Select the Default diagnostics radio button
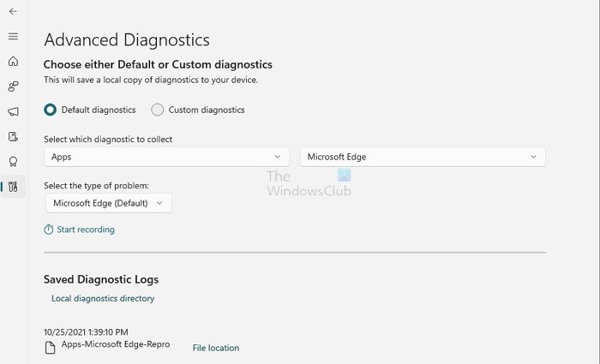Viewport: 600px width, 364px height. 51,110
